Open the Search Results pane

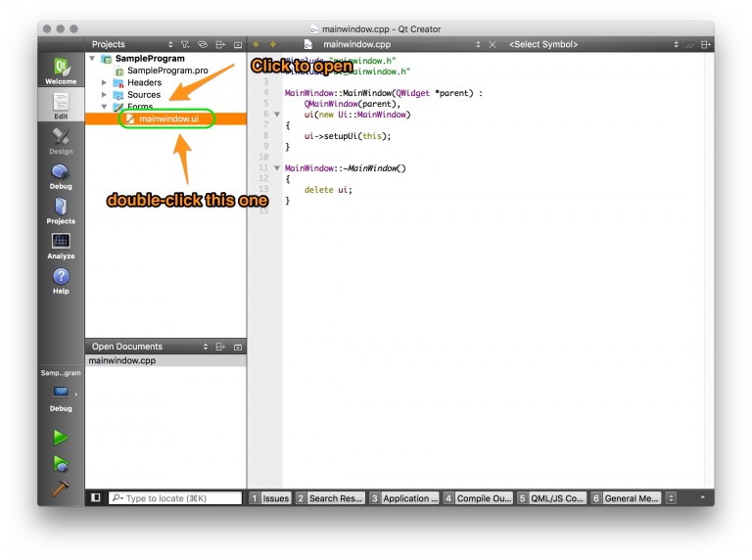(x=330, y=498)
